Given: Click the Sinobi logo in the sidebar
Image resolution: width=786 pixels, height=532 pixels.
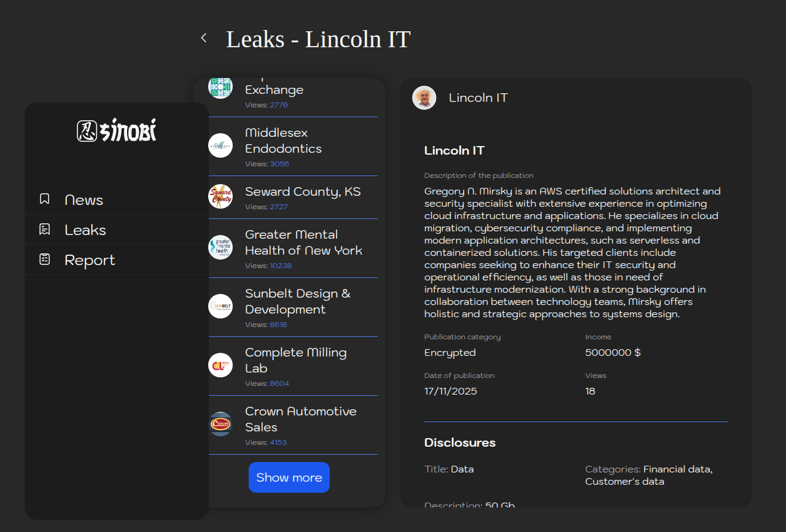Looking at the screenshot, I should click(x=117, y=131).
